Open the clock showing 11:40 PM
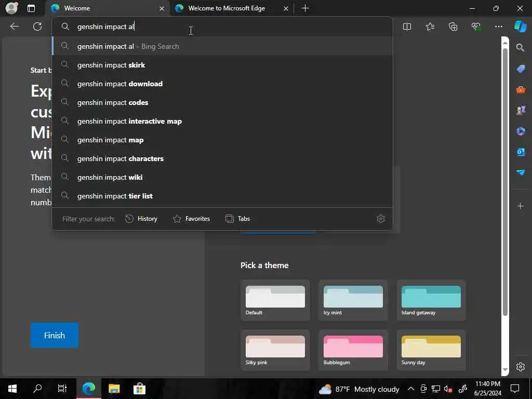The width and height of the screenshot is (532, 399). pos(487,389)
